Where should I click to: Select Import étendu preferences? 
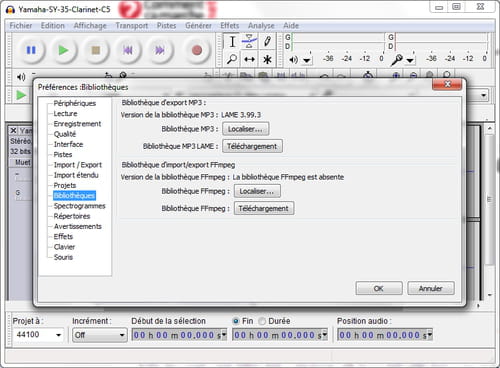(x=76, y=175)
